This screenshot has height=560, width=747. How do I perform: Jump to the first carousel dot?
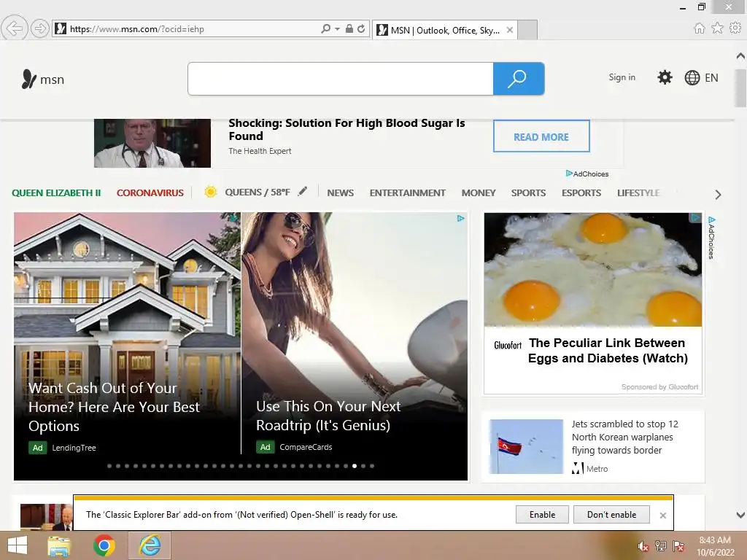click(x=109, y=466)
